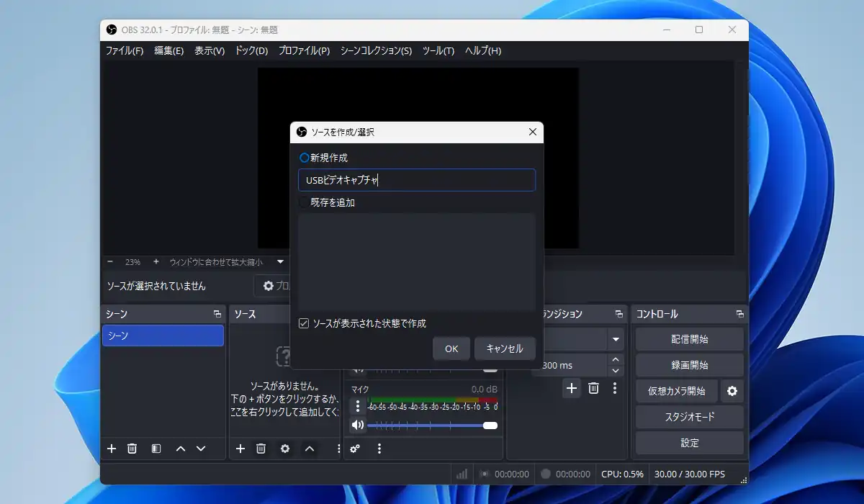Open the シーンコレクション(S) menu
864x504 pixels.
pos(376,51)
